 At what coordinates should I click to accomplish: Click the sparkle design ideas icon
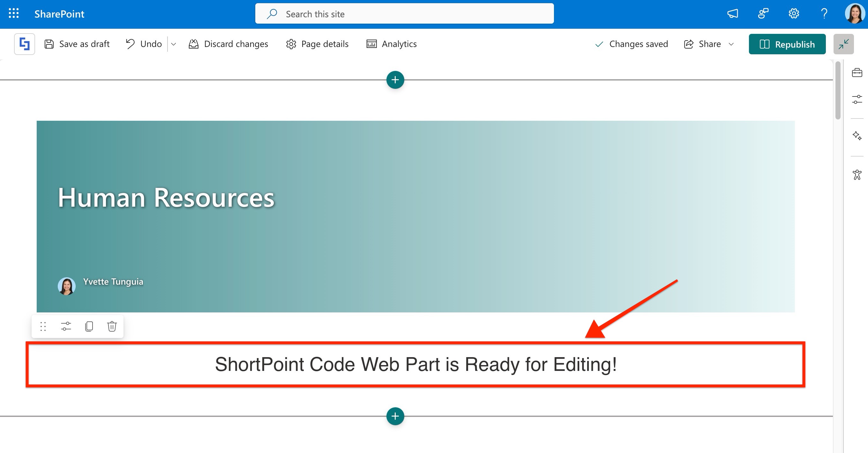[857, 135]
